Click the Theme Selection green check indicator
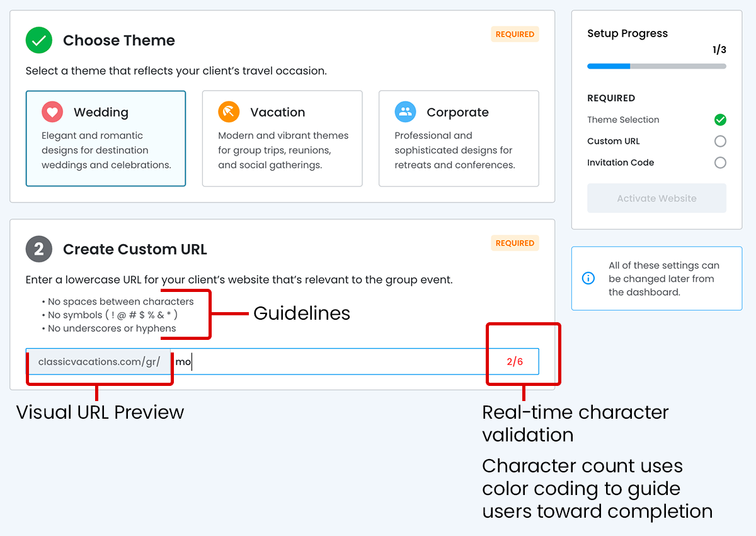This screenshot has width=756, height=536. pyautogui.click(x=720, y=120)
